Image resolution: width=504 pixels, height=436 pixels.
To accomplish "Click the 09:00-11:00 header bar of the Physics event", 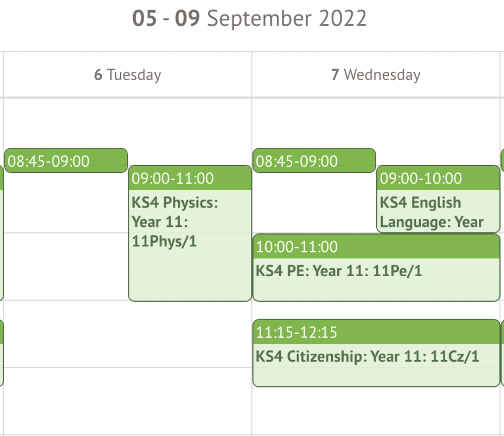I will (x=189, y=179).
